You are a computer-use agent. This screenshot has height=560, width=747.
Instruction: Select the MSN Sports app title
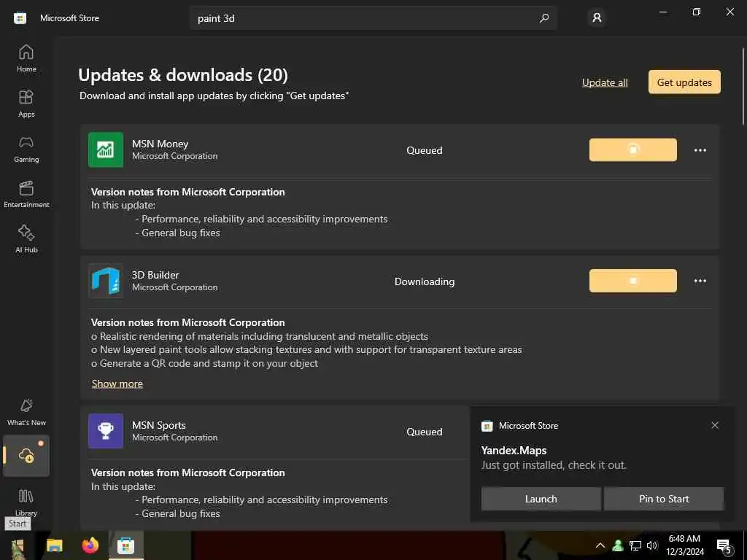pyautogui.click(x=158, y=425)
